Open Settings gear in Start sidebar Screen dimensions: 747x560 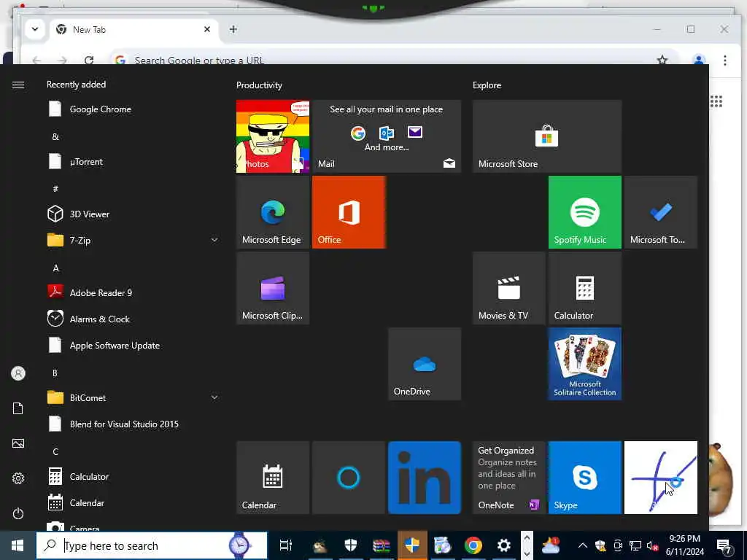(18, 478)
